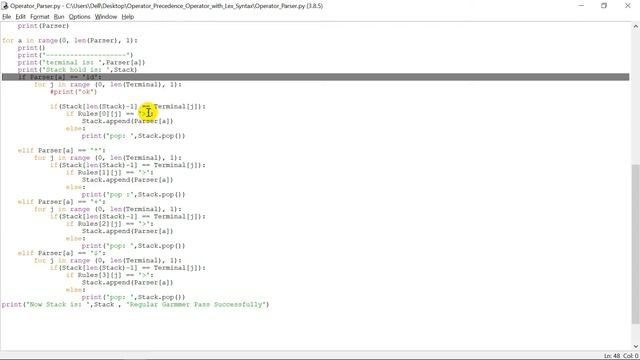640x360 pixels.
Task: Click the line 'elif Parser[a] == "+":'
Action: pyautogui.click(x=62, y=202)
